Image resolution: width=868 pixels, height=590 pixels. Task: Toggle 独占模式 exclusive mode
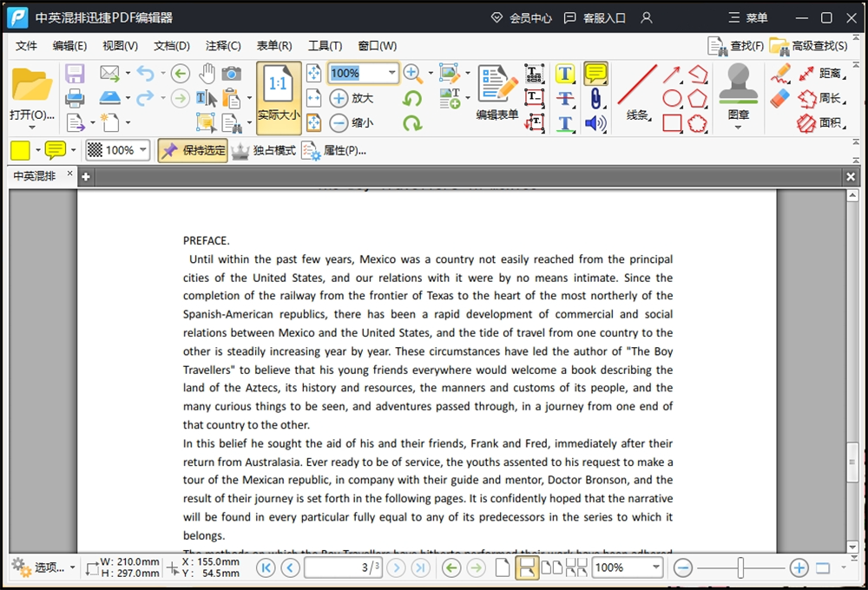[264, 151]
